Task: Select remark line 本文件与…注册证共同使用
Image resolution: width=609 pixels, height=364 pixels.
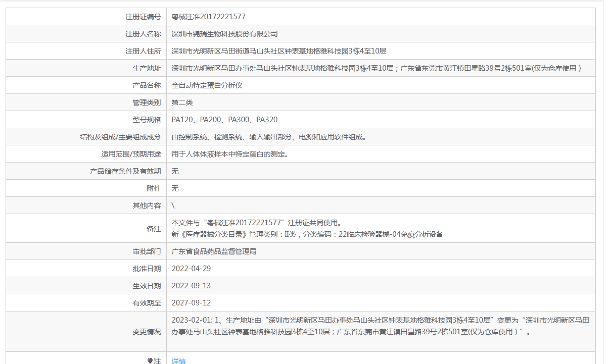Action: (x=257, y=223)
